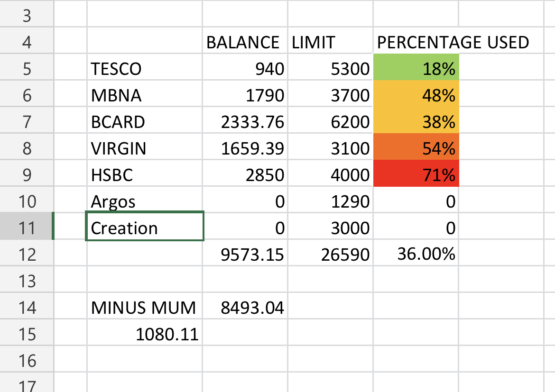555x392 pixels.
Task: Click the 940 balance cell
Action: 245,67
